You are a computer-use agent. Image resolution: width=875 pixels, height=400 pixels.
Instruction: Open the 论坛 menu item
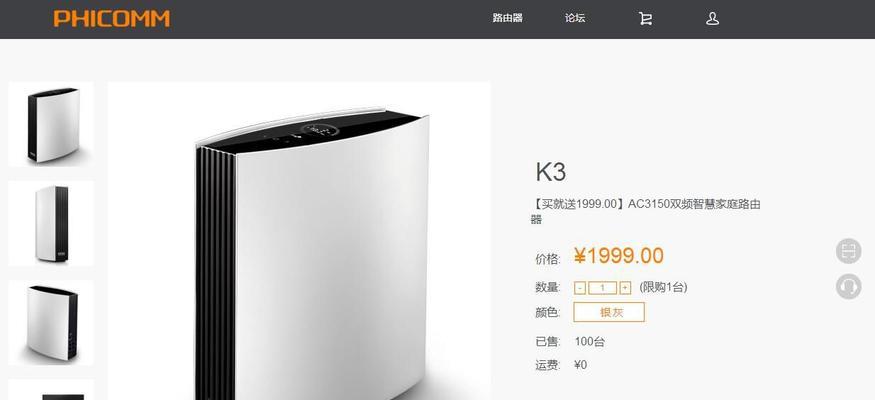click(x=575, y=18)
